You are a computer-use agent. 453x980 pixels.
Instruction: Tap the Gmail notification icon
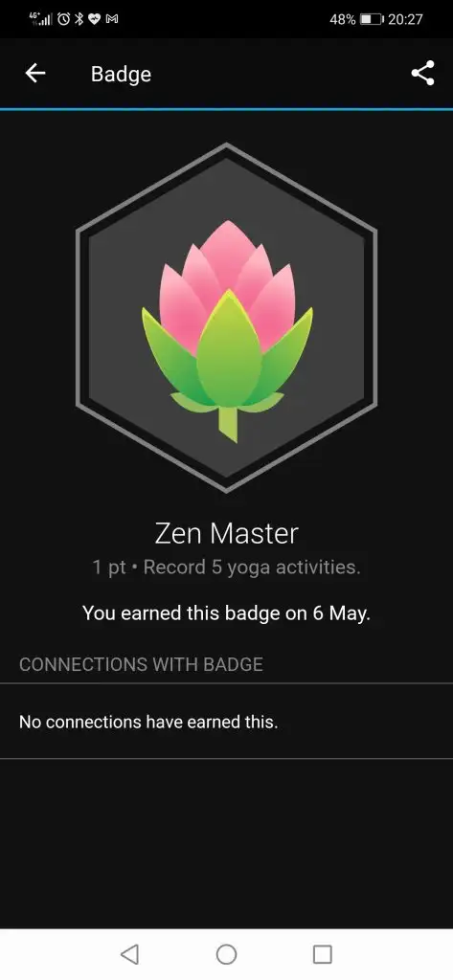point(113,19)
